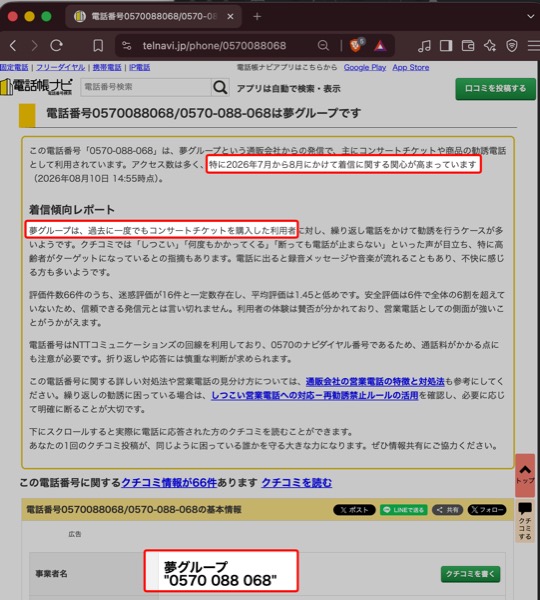Click the 着信傾向レポート heading
Viewport: 540px width, 600px height.
click(72, 210)
